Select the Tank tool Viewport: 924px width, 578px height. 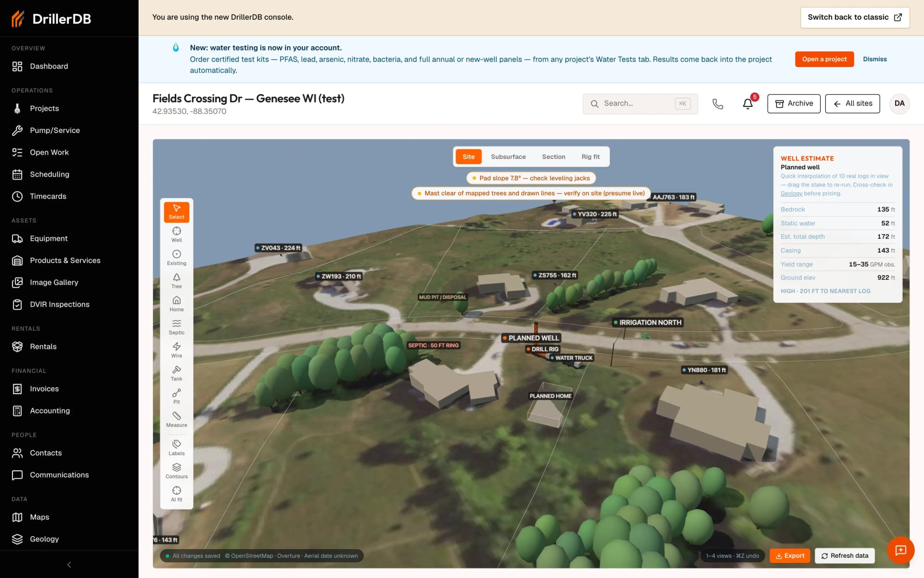(177, 373)
